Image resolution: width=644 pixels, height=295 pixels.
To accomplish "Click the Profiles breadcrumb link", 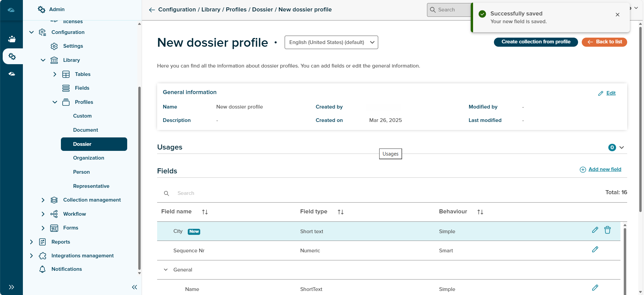I will (x=236, y=9).
